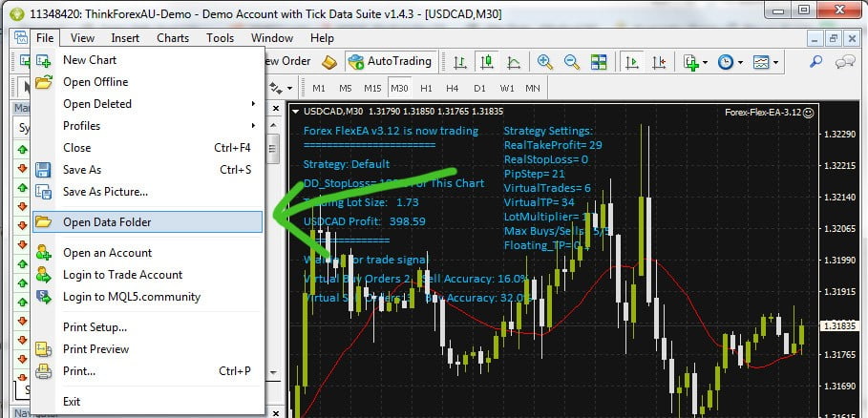This screenshot has width=868, height=418.
Task: Click Login to MQL5.community
Action: (147, 297)
